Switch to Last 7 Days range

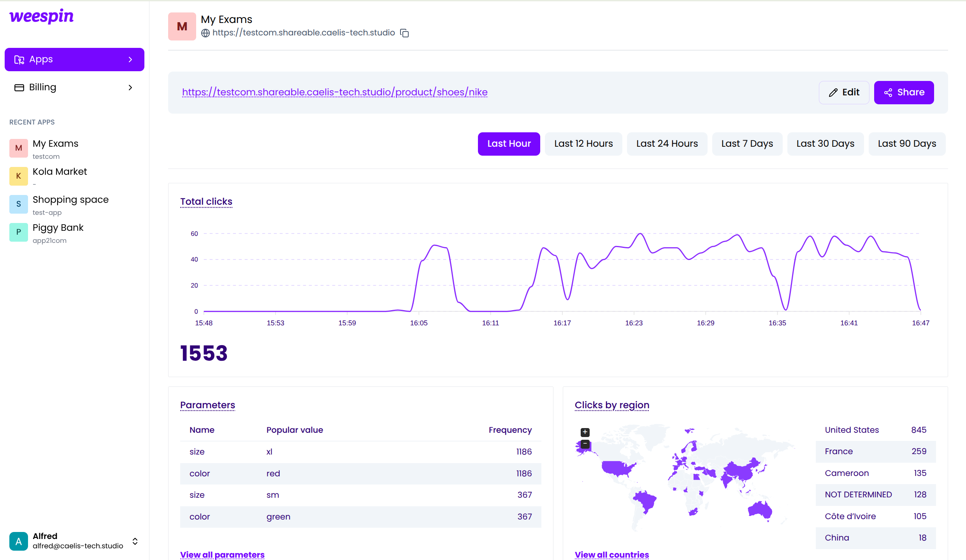[x=747, y=144]
